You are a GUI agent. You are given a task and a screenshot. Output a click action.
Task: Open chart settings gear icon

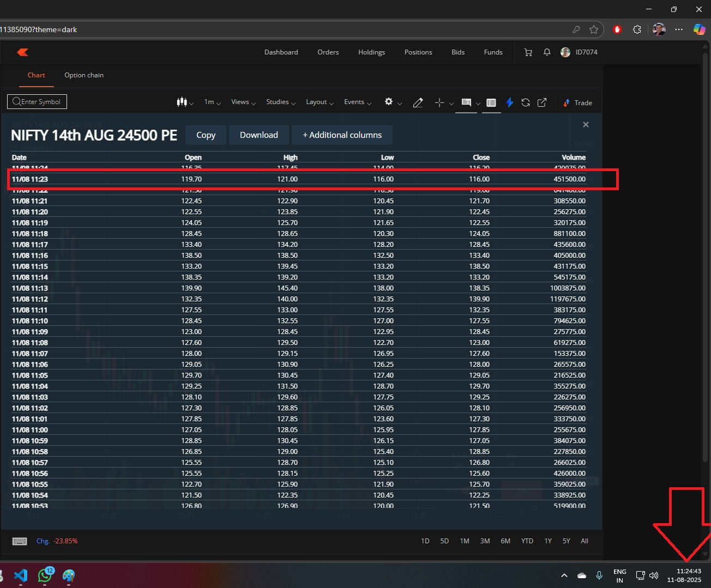click(x=389, y=102)
